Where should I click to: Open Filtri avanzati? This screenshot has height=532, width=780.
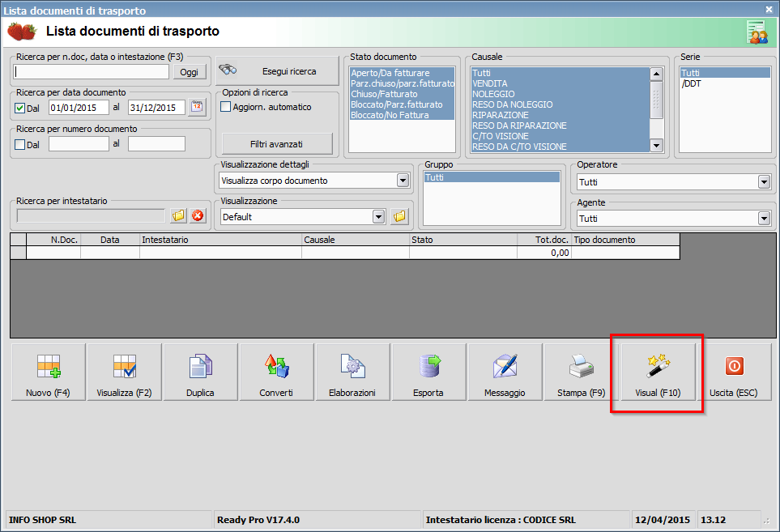click(276, 143)
